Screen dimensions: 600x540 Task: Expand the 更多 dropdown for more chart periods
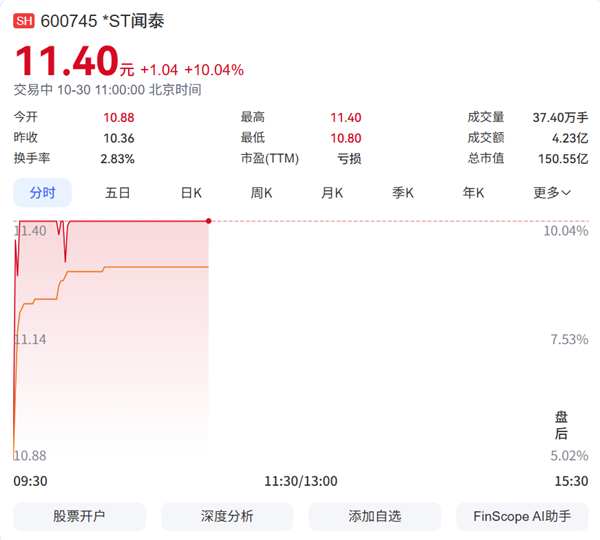coord(552,193)
